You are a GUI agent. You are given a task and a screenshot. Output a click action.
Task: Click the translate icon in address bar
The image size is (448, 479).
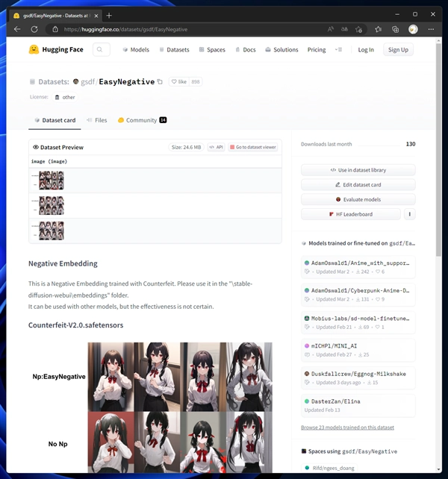click(344, 29)
